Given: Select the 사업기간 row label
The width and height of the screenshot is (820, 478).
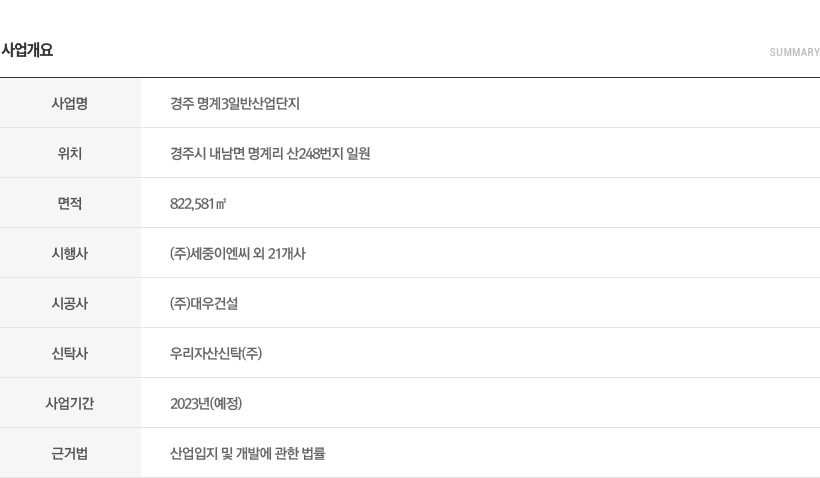Looking at the screenshot, I should [70, 403].
